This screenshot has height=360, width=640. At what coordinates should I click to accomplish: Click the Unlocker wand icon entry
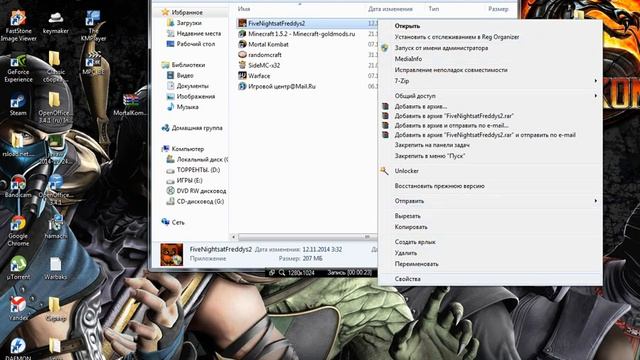(384, 171)
